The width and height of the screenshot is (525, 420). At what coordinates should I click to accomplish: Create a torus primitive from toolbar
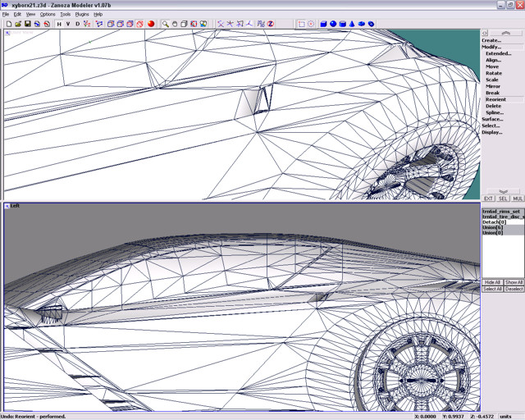tap(372, 24)
